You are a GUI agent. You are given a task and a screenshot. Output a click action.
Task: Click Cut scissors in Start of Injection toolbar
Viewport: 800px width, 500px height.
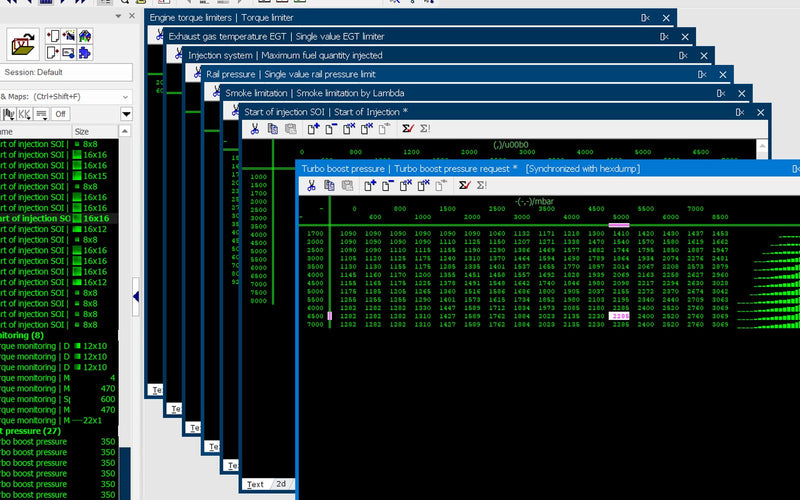coord(255,129)
